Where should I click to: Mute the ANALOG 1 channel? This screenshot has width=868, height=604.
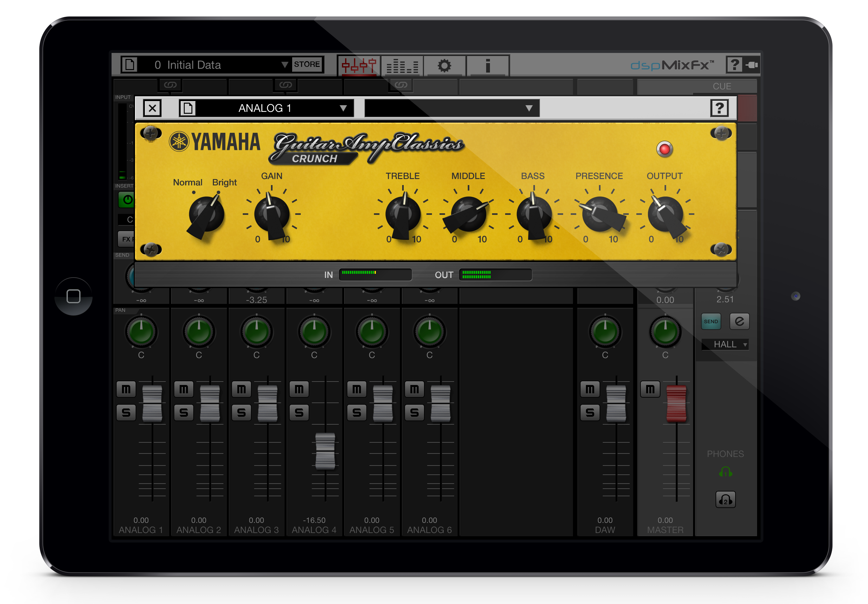(126, 389)
